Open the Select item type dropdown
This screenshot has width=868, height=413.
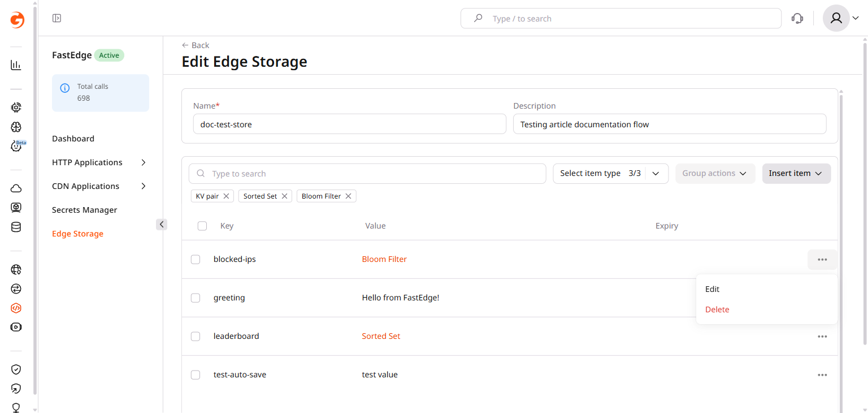pyautogui.click(x=610, y=174)
